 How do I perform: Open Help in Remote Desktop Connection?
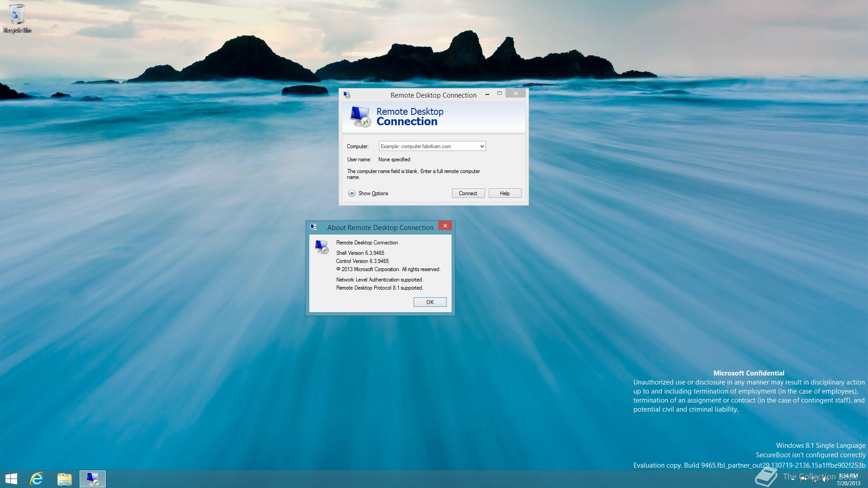click(x=505, y=193)
